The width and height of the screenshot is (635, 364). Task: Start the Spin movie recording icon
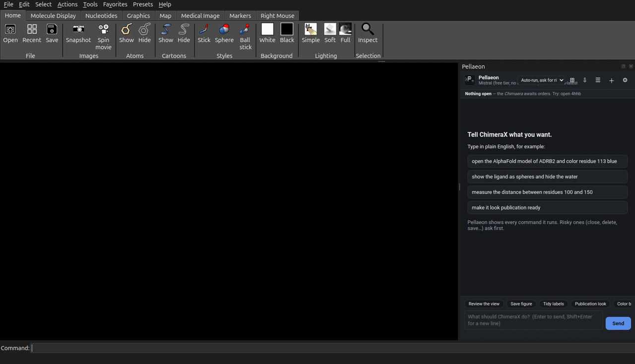click(x=103, y=29)
